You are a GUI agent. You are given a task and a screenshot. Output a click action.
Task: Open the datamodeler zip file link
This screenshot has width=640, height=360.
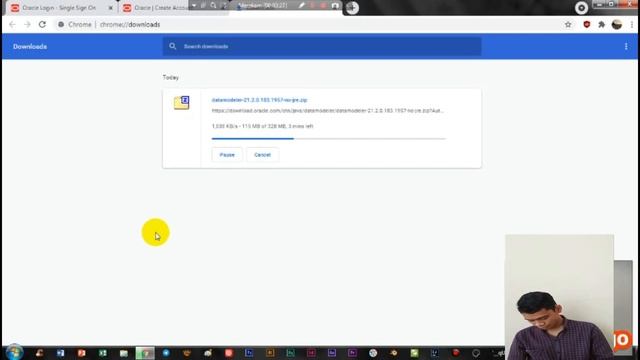pyautogui.click(x=259, y=100)
